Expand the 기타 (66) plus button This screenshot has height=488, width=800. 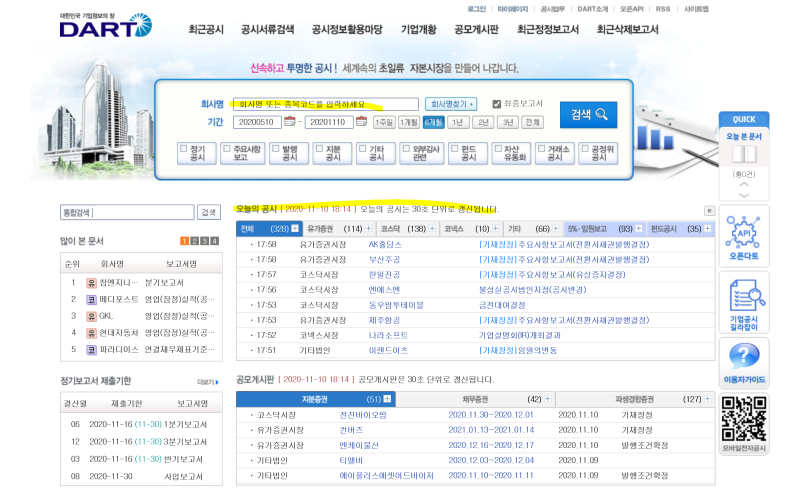(x=556, y=229)
